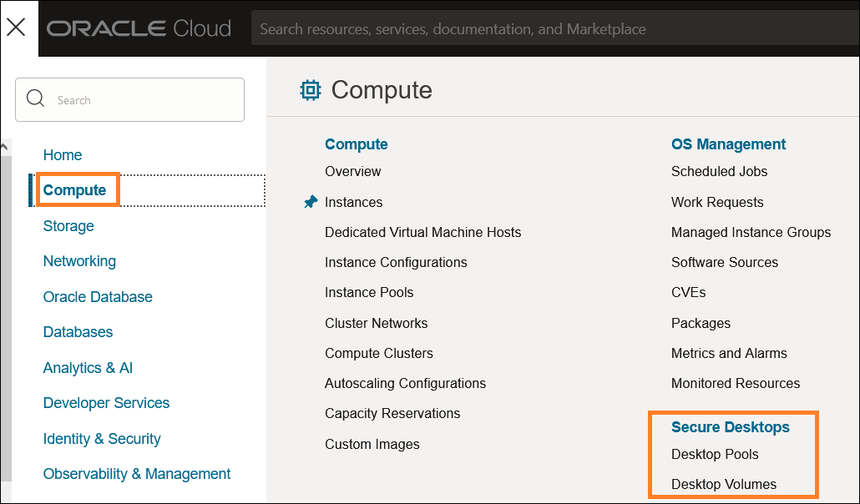Open Instances in the Compute column

[x=353, y=201]
